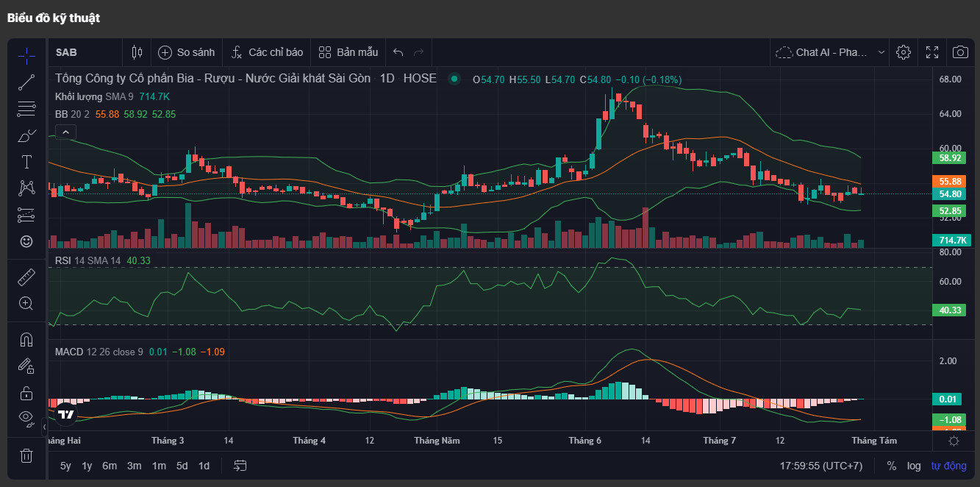Click the SAB symbol search box
Image resolution: width=980 pixels, height=487 pixels.
[x=85, y=52]
